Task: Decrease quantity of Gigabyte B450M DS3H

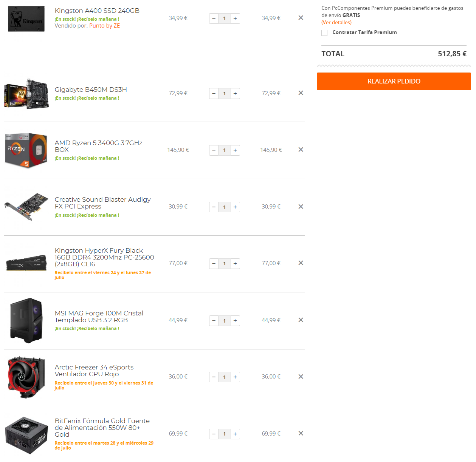Action: [x=214, y=93]
